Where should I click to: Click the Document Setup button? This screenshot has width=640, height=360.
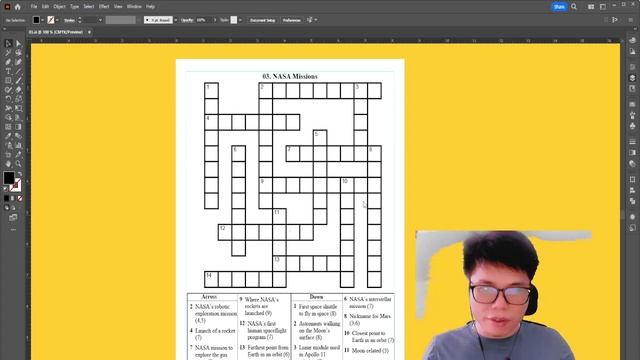click(x=262, y=20)
